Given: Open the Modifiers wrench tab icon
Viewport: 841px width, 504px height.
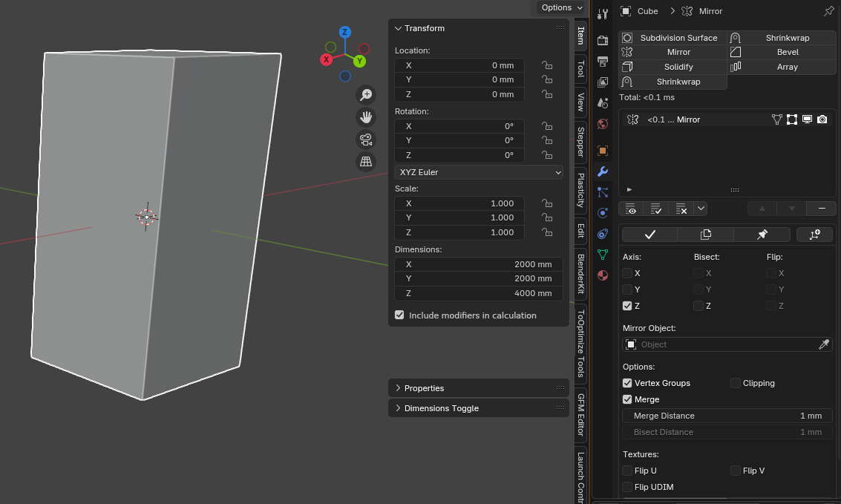Looking at the screenshot, I should tap(603, 171).
